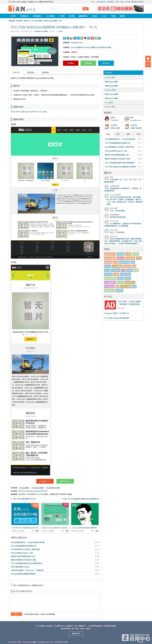Click the dedecms模板 tag in the tag cloud
This screenshot has height=644, width=152.
coord(126,287)
